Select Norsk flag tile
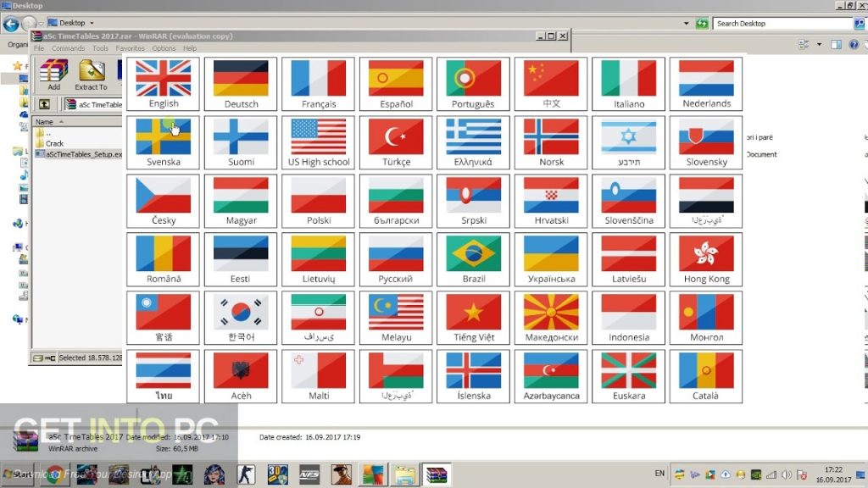Image resolution: width=868 pixels, height=488 pixels. [551, 142]
